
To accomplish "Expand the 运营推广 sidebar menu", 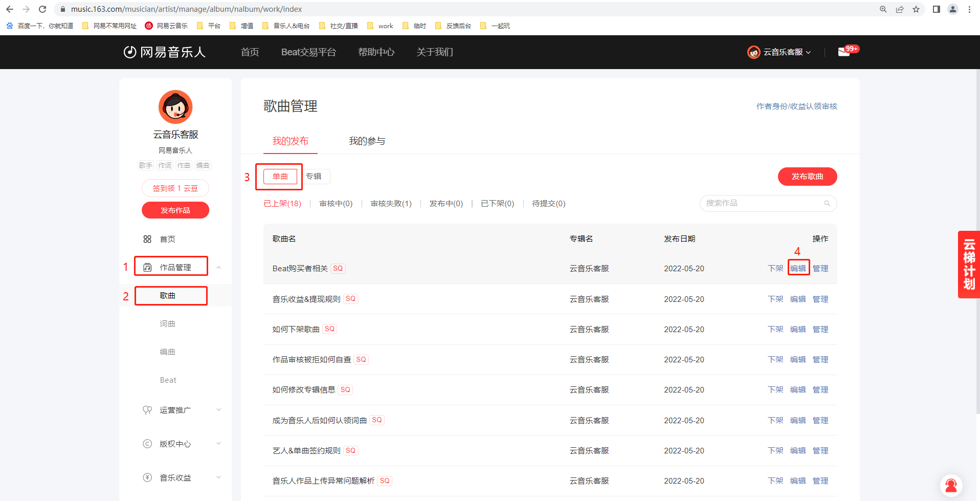I will pyautogui.click(x=218, y=410).
